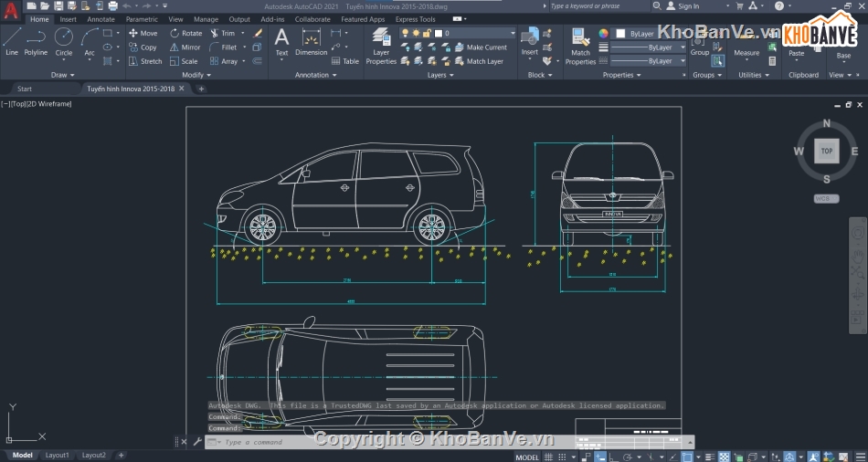Open the Parametric ribbon tab
The image size is (868, 462).
point(142,19)
